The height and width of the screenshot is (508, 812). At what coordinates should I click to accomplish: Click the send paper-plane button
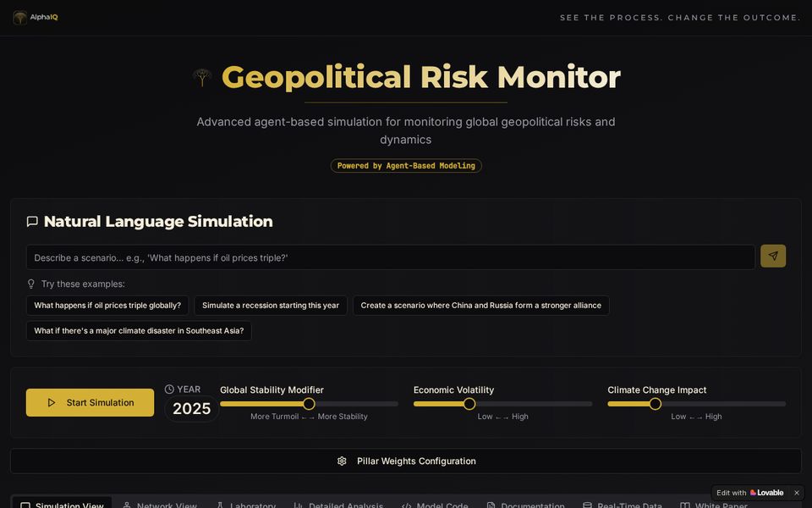pyautogui.click(x=772, y=256)
